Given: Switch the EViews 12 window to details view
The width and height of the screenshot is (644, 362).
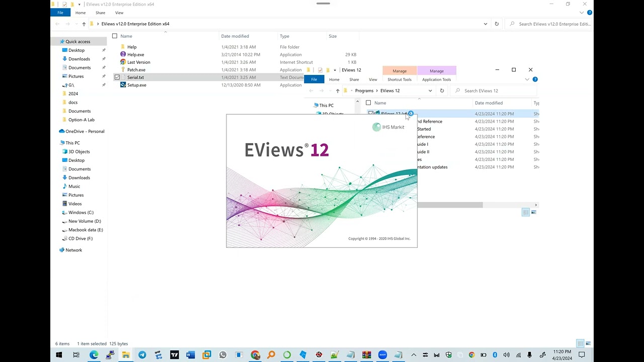Looking at the screenshot, I should [x=526, y=212].
